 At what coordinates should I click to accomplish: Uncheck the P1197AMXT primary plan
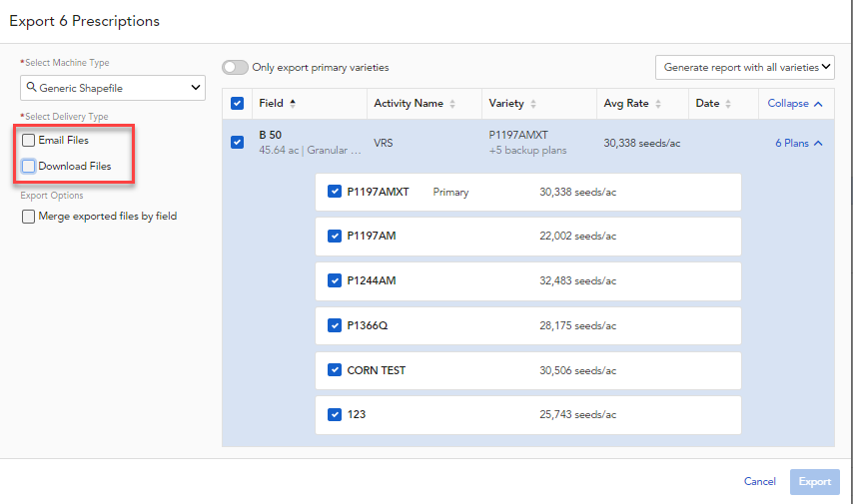pos(335,193)
